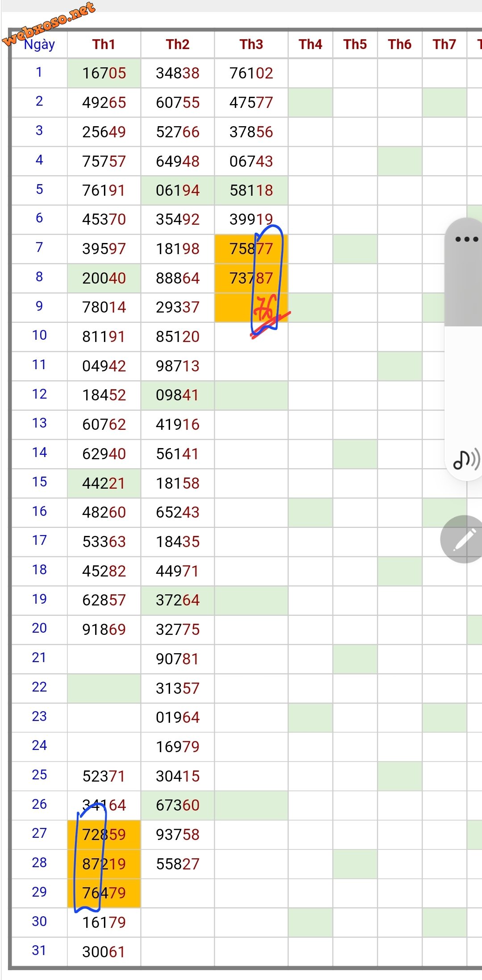This screenshot has height=980, width=482.
Task: Click cell value 44221
Action: point(104,483)
